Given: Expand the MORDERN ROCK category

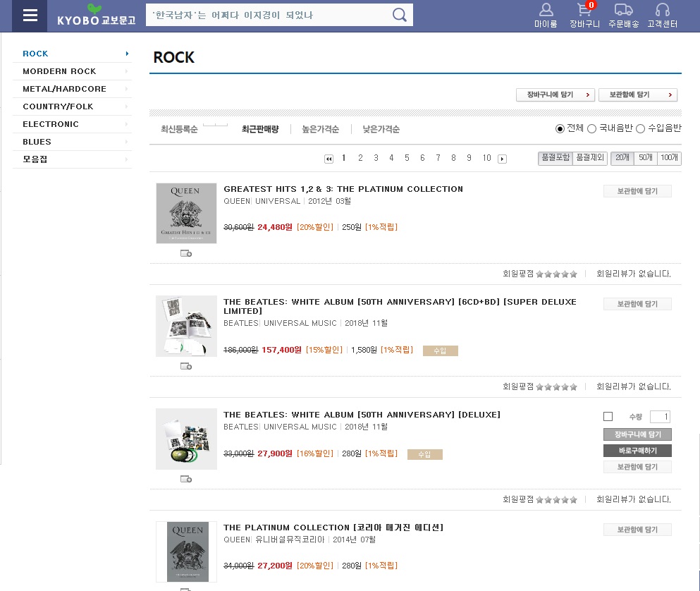Looking at the screenshot, I should (70, 71).
